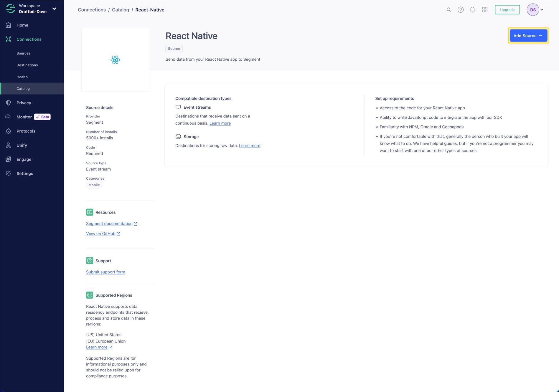The image size is (559, 392).
Task: Select Destinations under Connections
Action: [27, 65]
